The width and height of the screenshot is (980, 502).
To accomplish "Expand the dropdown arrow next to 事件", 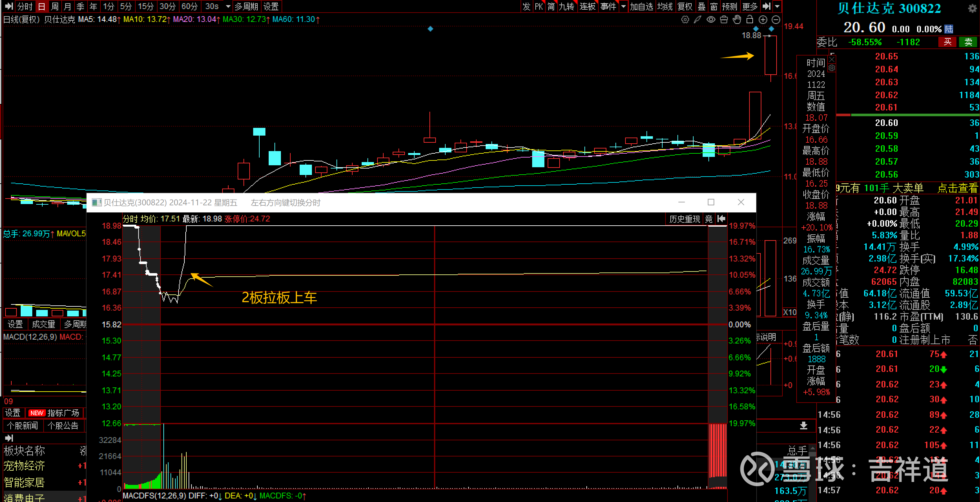I will coord(623,6).
